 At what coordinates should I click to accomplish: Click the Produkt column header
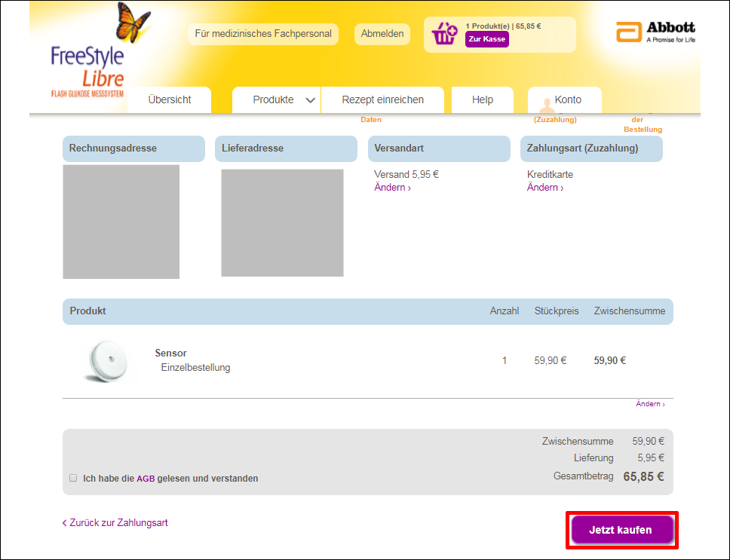pyautogui.click(x=88, y=311)
